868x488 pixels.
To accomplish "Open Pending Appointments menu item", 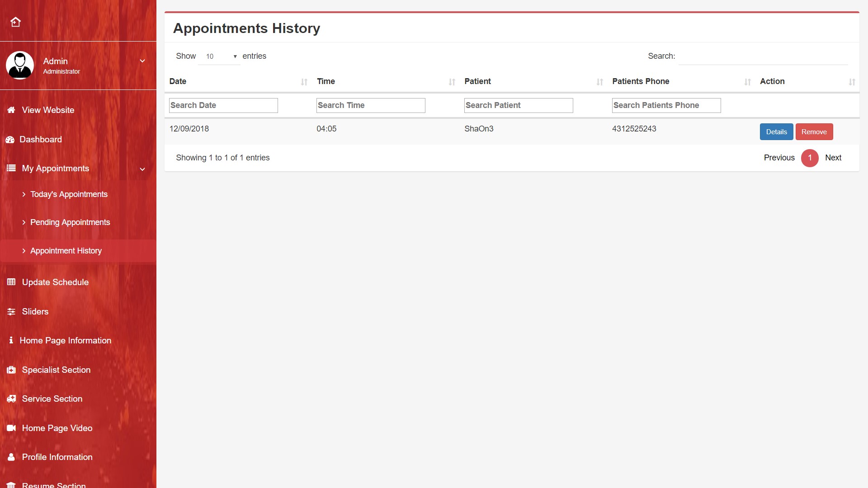I will [70, 222].
